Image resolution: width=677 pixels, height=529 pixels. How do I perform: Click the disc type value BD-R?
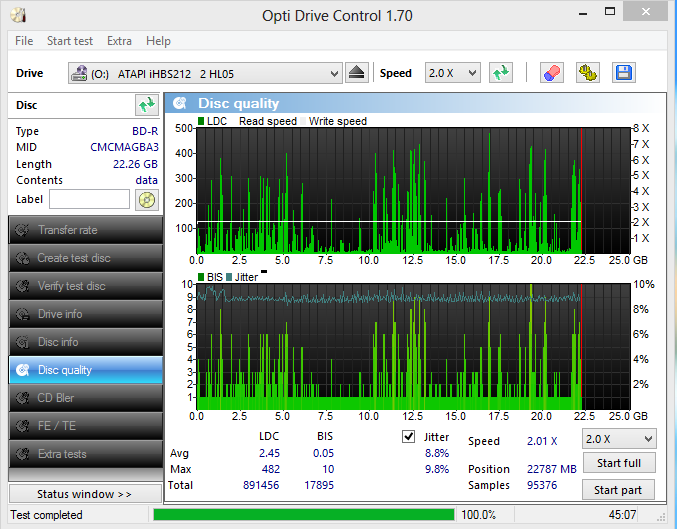point(145,131)
